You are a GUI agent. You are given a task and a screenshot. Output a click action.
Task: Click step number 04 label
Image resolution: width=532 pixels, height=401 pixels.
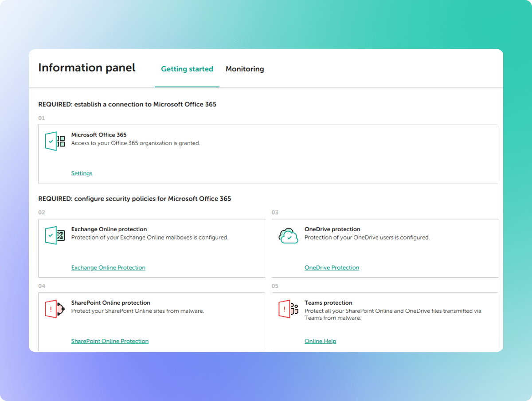click(42, 286)
